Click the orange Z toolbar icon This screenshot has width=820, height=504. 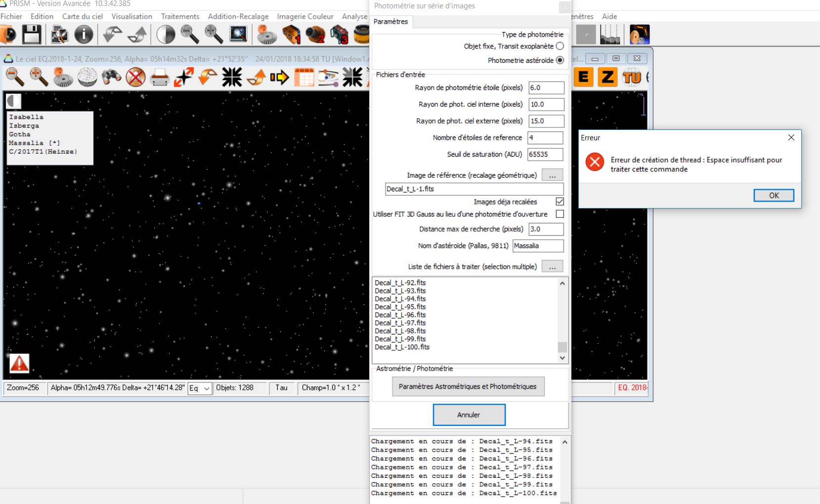[607, 77]
